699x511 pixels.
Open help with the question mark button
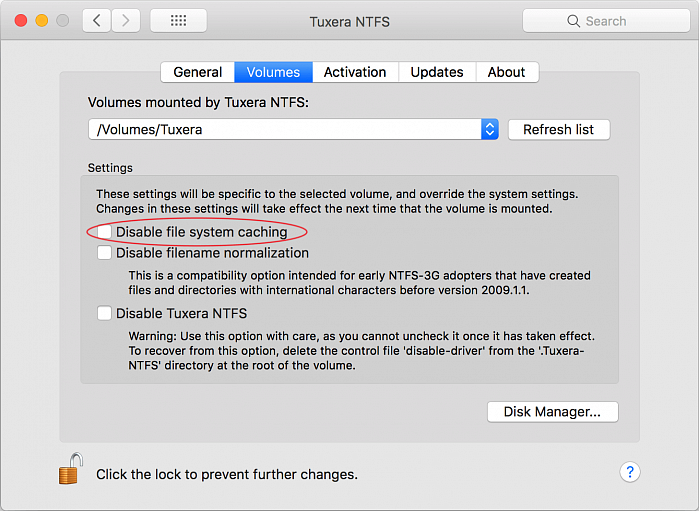(x=629, y=472)
